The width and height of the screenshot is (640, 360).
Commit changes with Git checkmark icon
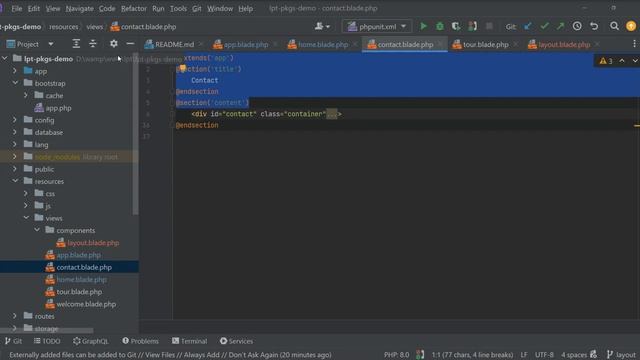tap(544, 27)
